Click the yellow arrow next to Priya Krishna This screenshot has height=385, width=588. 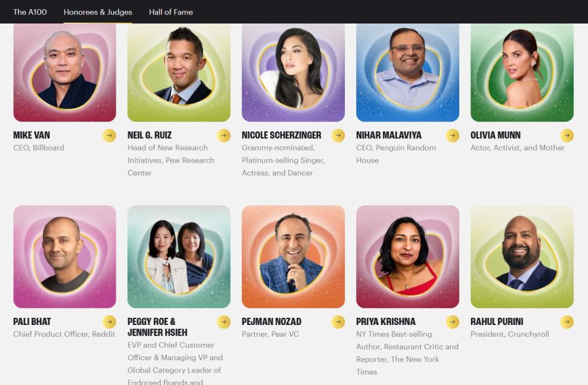coord(453,322)
